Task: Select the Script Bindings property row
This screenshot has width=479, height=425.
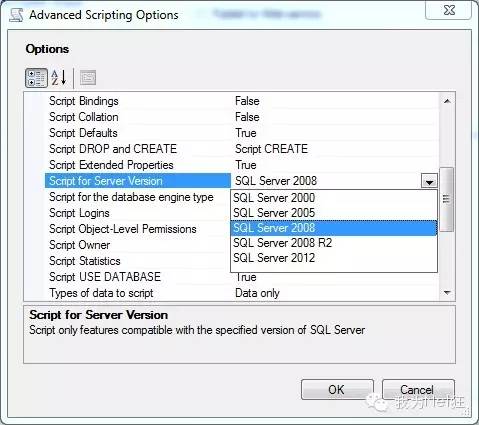Action: [241, 101]
